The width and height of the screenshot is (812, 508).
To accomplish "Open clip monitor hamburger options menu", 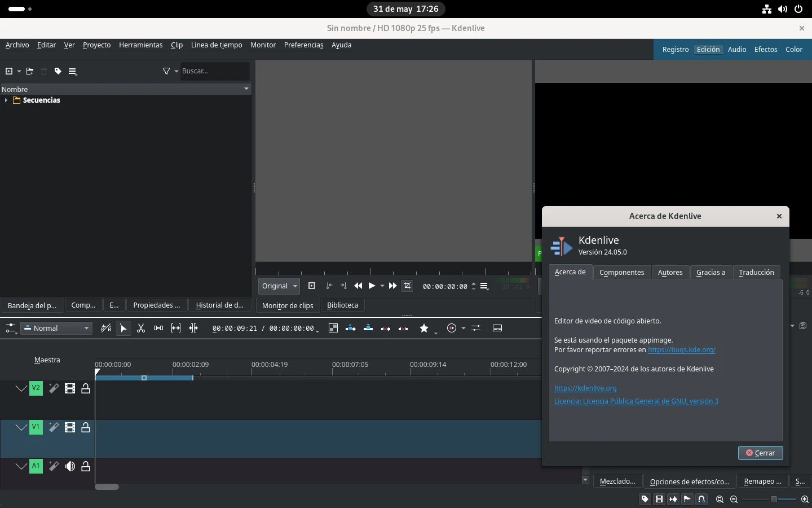I will point(484,286).
